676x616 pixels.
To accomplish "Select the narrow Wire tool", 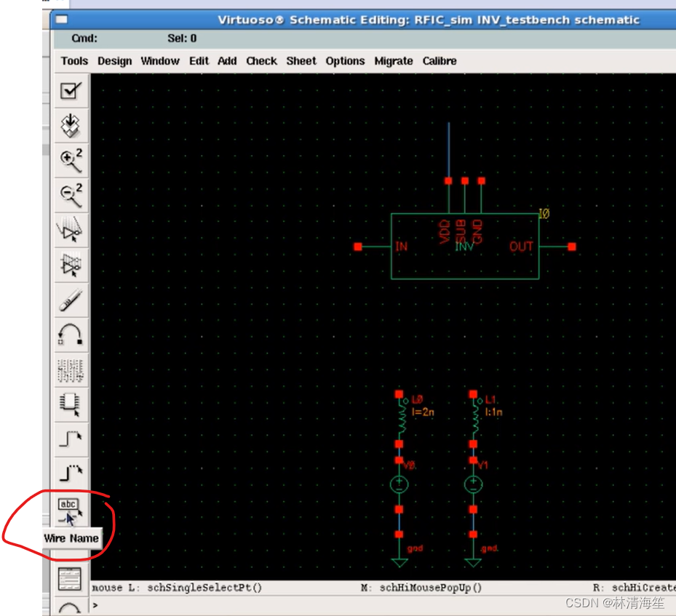I will 71,439.
